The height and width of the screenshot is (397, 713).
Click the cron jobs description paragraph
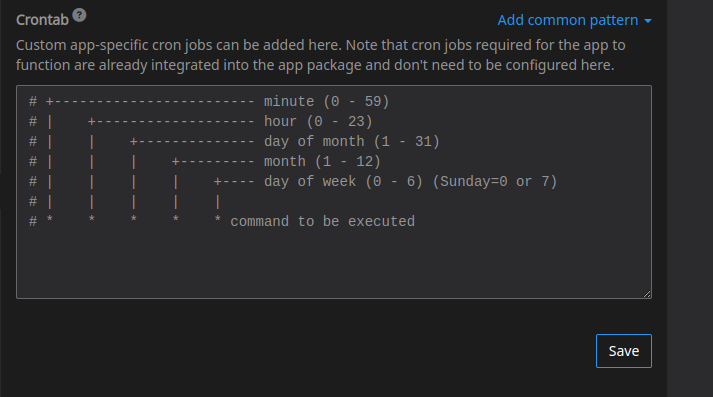[x=321, y=55]
